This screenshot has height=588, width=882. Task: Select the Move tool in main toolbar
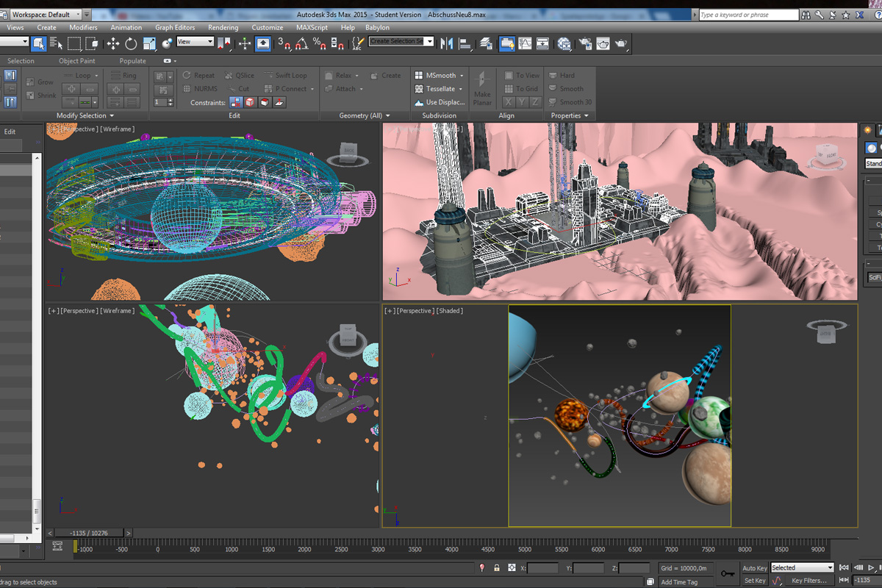click(x=112, y=44)
